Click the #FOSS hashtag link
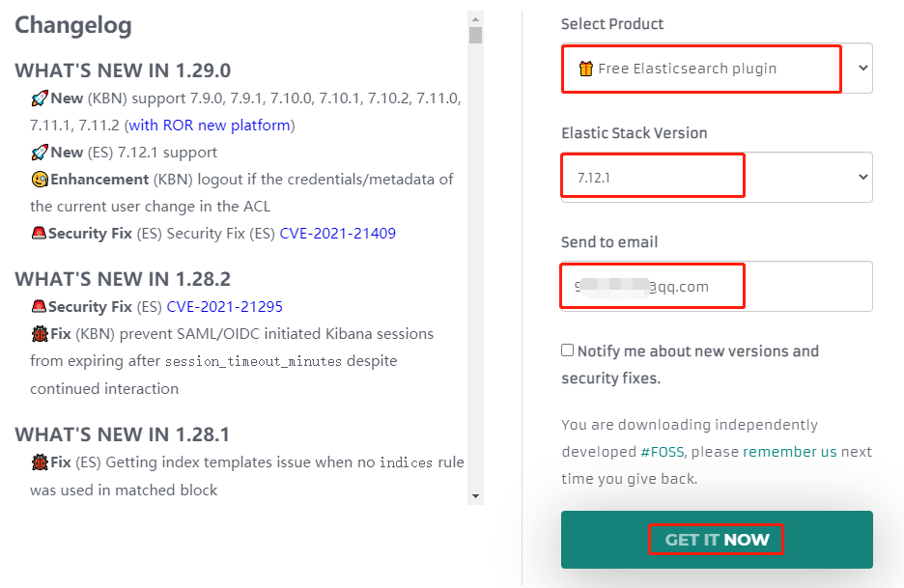Viewport: 904px width, 588px height. coord(662,452)
